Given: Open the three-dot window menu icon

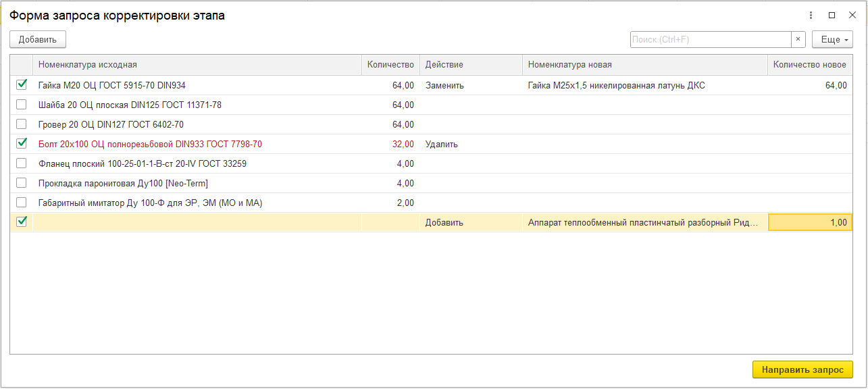Looking at the screenshot, I should click(811, 15).
